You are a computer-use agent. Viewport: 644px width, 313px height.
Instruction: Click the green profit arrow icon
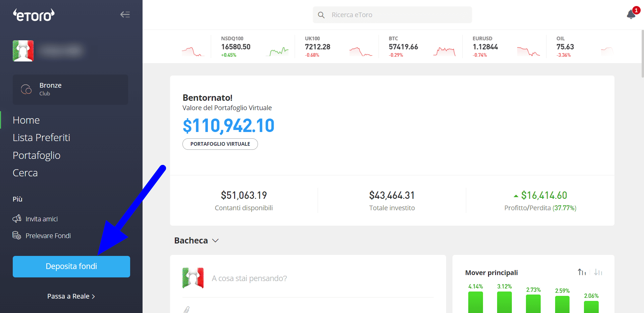coord(516,196)
